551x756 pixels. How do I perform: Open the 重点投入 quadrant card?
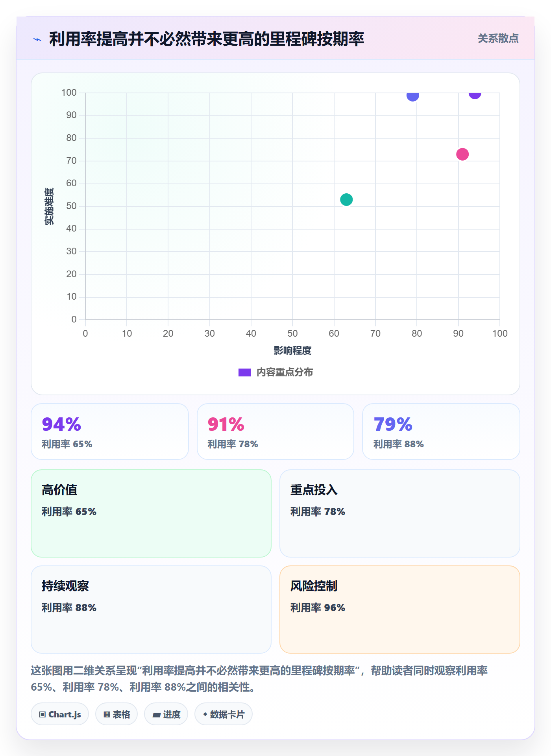coord(400,513)
